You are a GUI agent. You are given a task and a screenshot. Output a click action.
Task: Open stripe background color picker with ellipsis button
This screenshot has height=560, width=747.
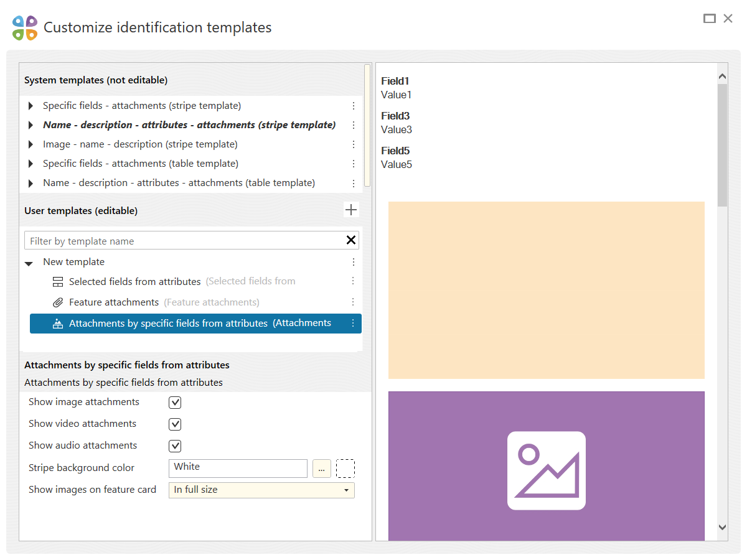pyautogui.click(x=321, y=469)
